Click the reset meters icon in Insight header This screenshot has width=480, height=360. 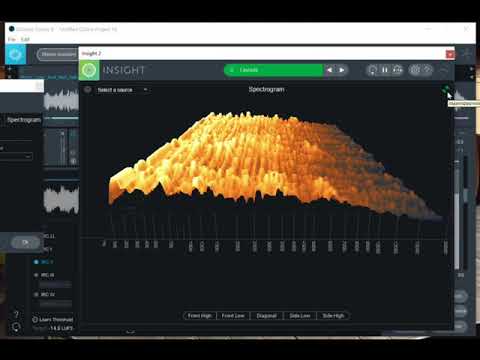tap(372, 70)
